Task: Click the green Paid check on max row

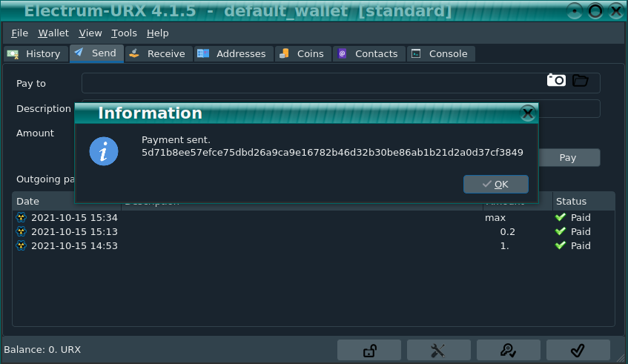Action: pos(561,217)
